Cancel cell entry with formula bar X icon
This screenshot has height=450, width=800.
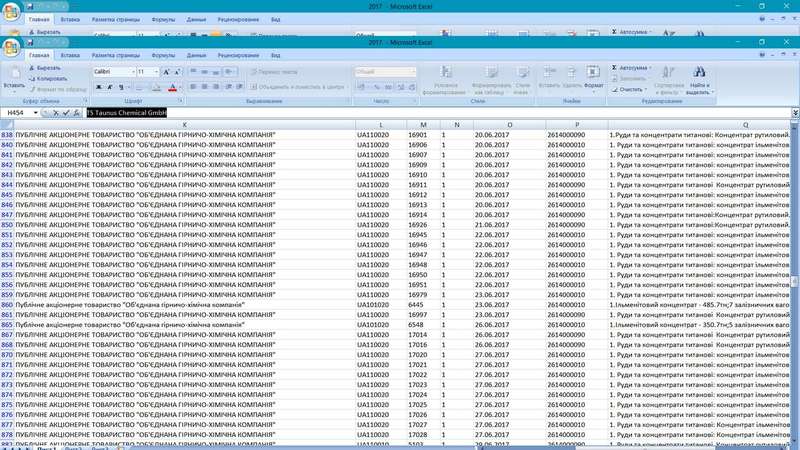point(55,113)
